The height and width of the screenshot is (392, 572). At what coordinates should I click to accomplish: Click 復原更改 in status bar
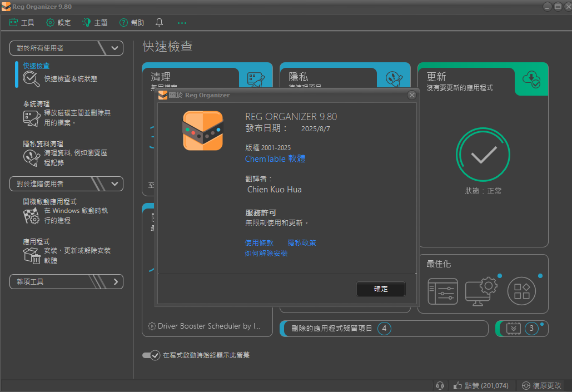point(542,385)
